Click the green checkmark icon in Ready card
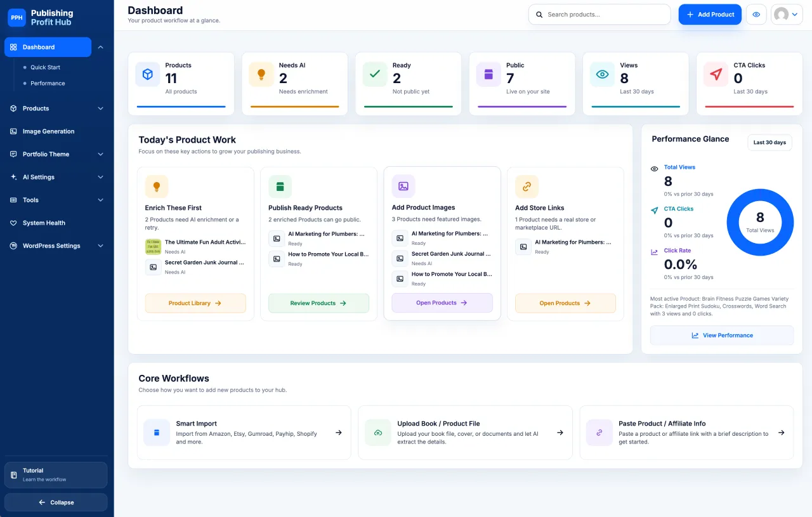This screenshot has height=517, width=812. (x=375, y=74)
